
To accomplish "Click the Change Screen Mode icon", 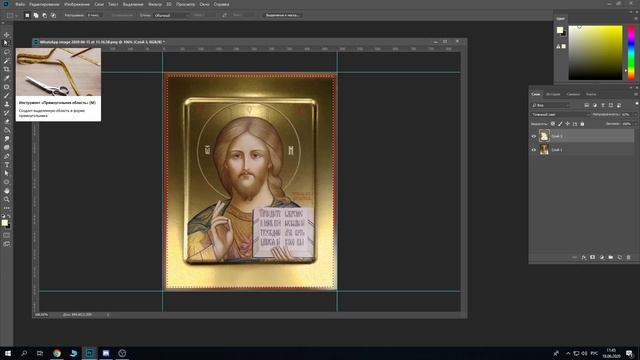I will [7, 244].
